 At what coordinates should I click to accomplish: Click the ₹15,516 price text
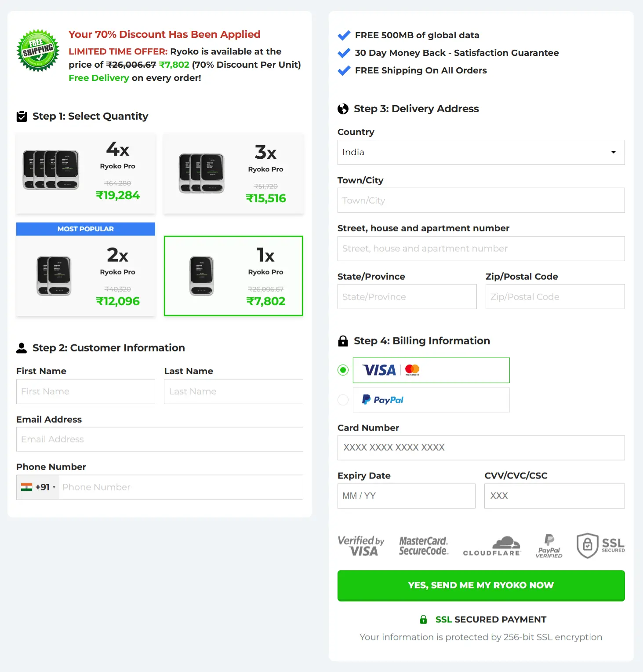pos(266,198)
